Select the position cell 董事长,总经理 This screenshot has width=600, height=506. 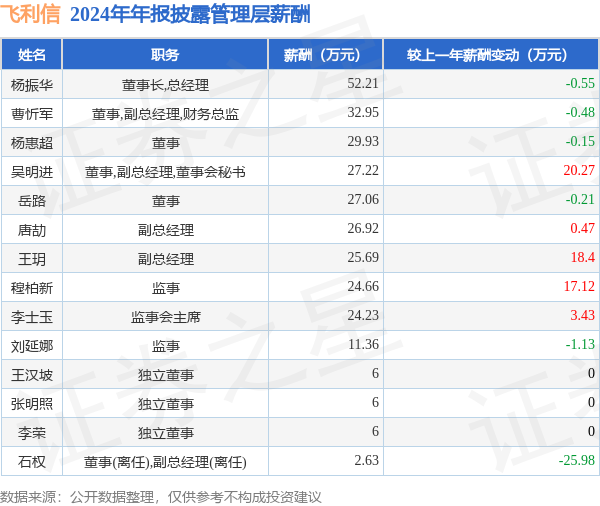tap(165, 85)
